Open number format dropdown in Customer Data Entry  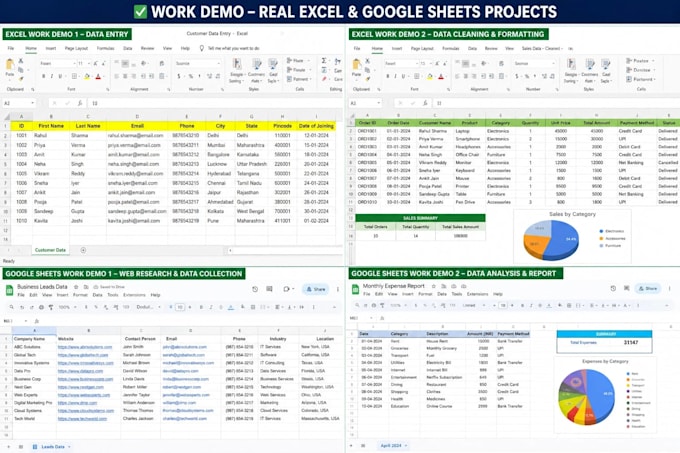click(x=218, y=64)
